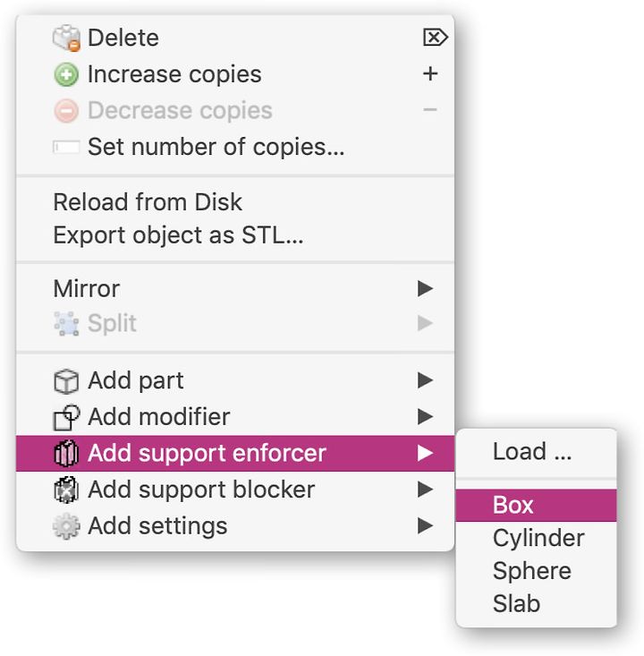
Task: Choose Reload from Disk
Action: (148, 202)
